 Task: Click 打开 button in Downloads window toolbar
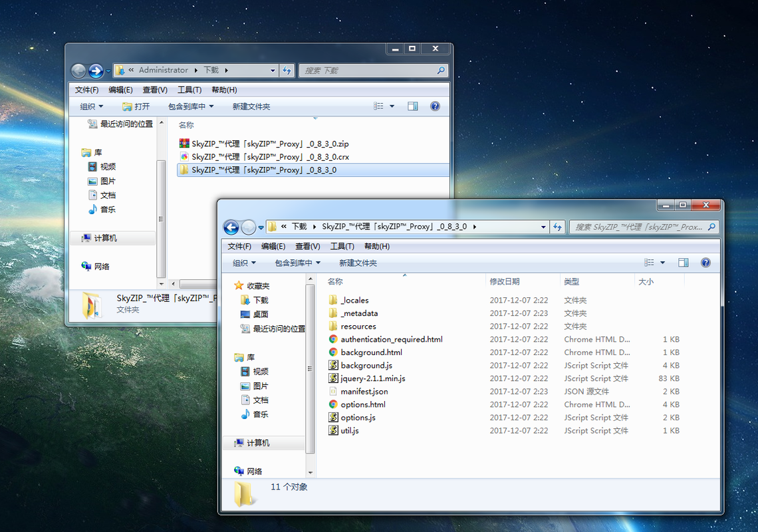[136, 106]
